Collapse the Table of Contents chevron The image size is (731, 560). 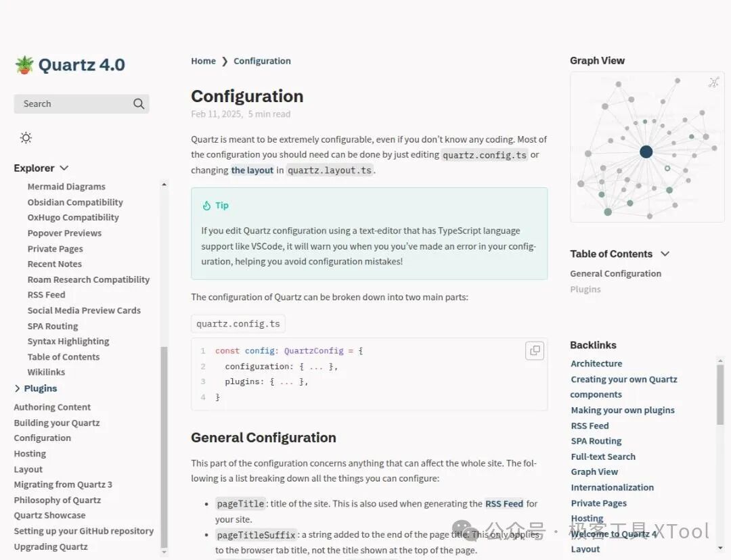pos(665,254)
